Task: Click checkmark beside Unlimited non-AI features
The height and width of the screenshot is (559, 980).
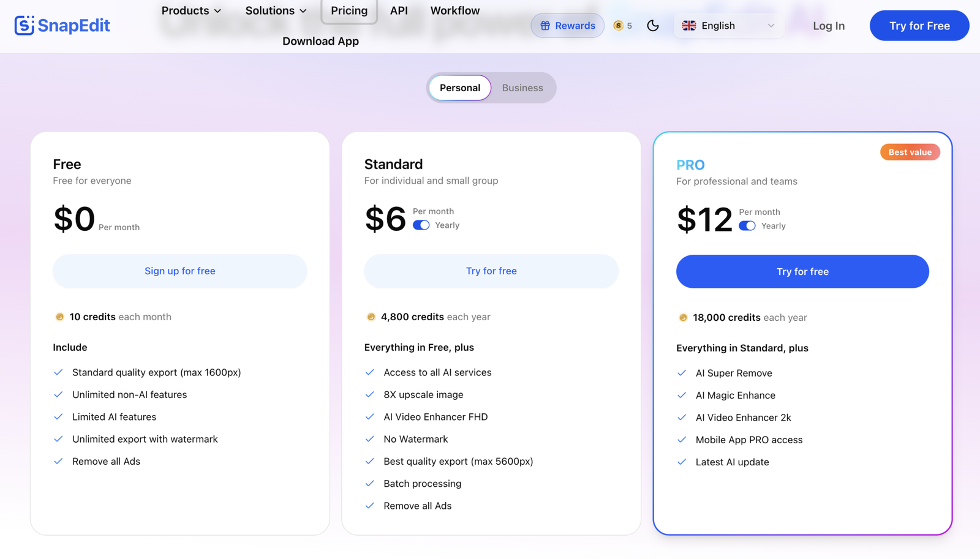Action: [58, 395]
